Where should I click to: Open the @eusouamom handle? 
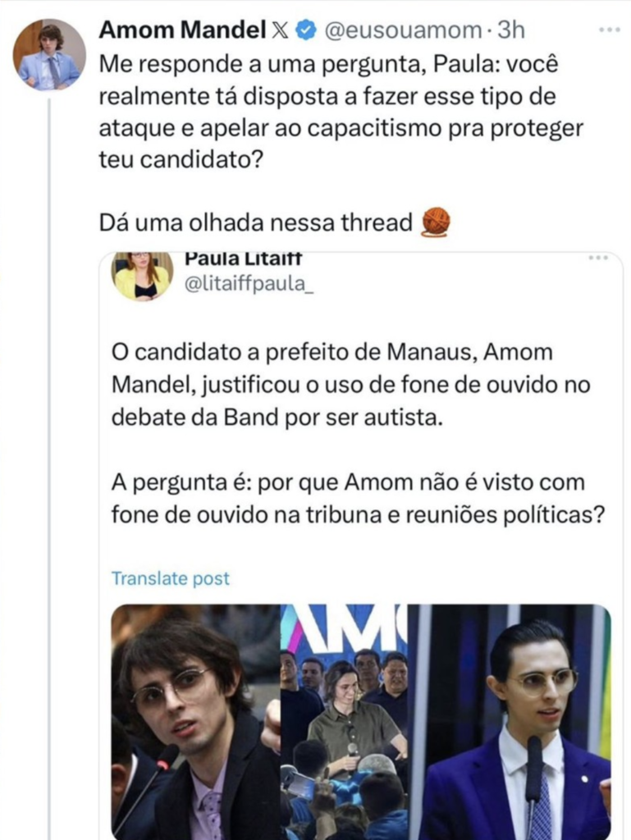tap(403, 30)
